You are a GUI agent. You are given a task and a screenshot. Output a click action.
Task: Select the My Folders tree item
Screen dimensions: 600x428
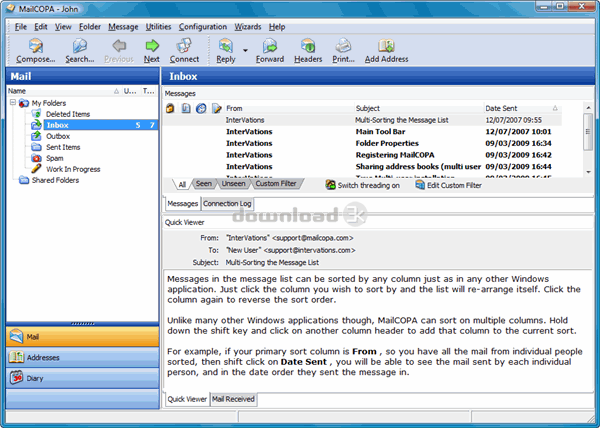49,103
